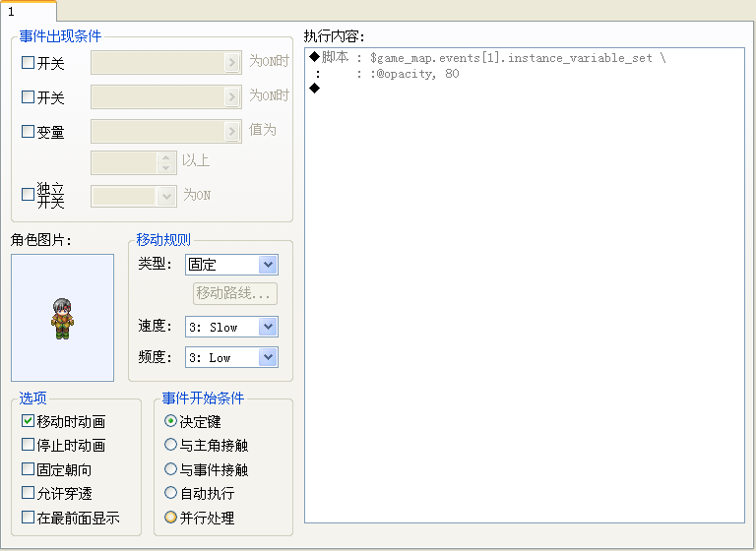Click the variable value spinner arrows
Viewport: 756px width, 551px height.
[165, 163]
